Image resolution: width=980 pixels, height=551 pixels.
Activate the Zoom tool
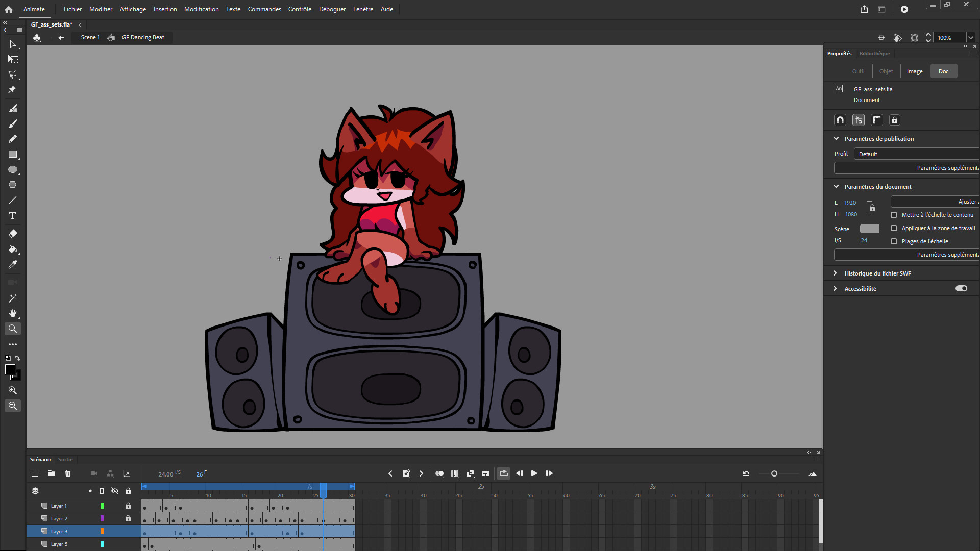coord(13,329)
